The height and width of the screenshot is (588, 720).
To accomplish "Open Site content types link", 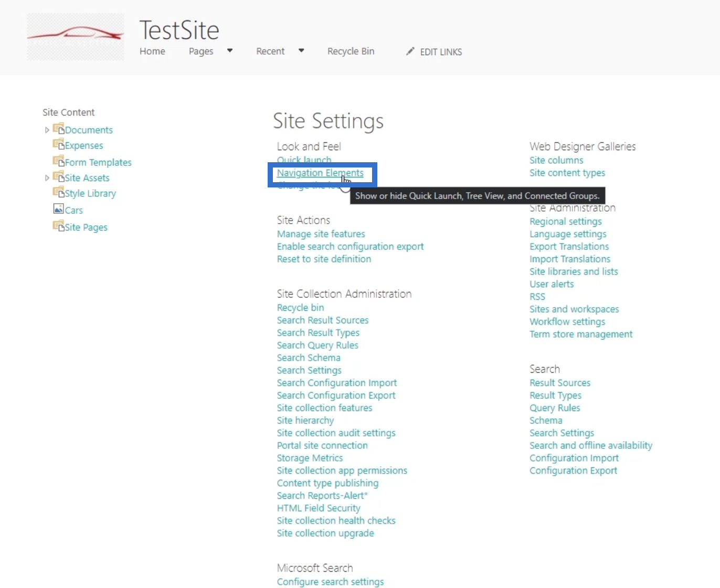I will (567, 173).
